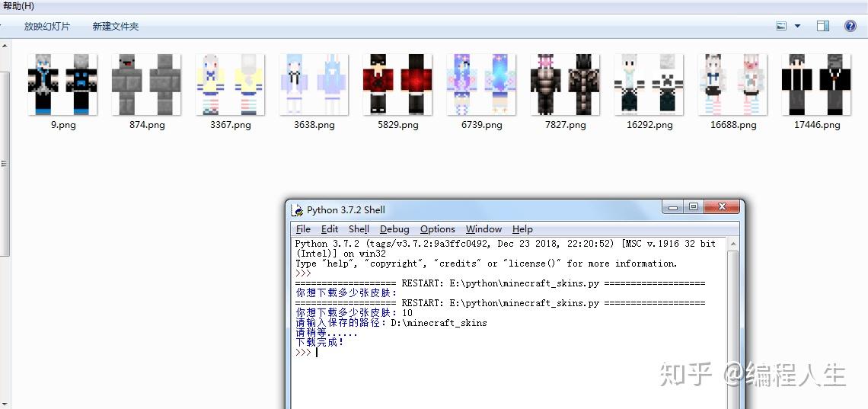Viewport: 868px width, 409px height.
Task: Click the second RESTART minecraft_skins.py line
Action: click(x=500, y=303)
